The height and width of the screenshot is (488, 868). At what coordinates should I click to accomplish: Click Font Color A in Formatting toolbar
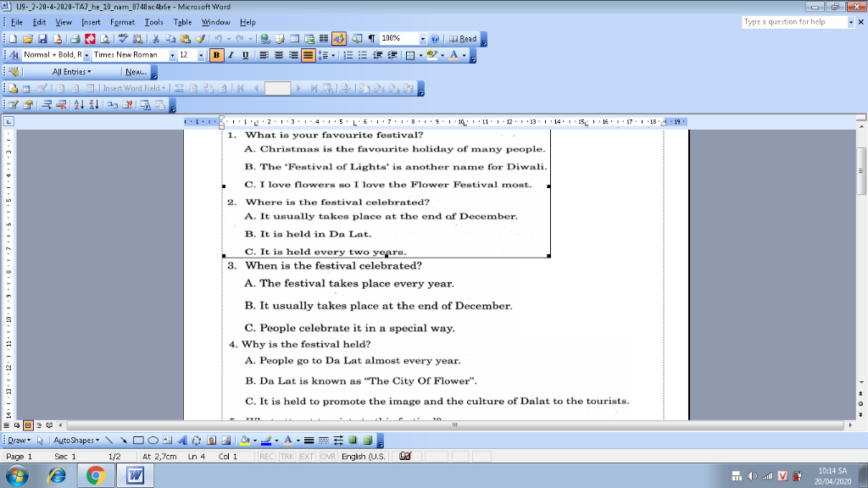[x=453, y=55]
